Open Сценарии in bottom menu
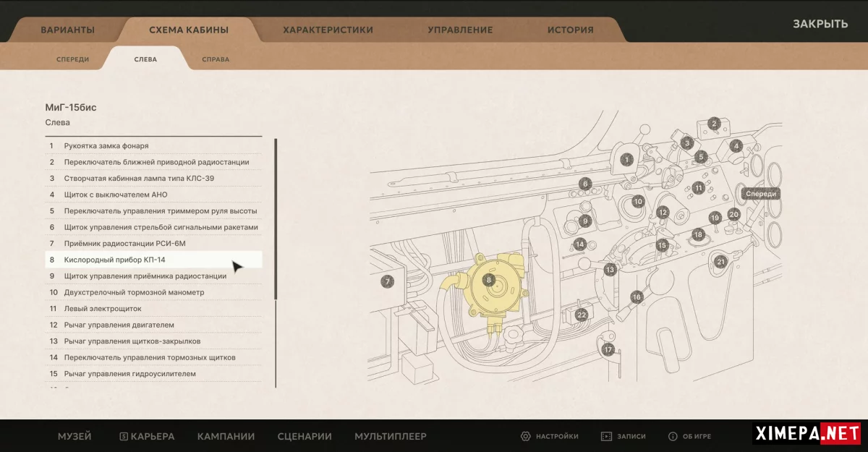Screen dimensions: 868x452 click(x=305, y=436)
